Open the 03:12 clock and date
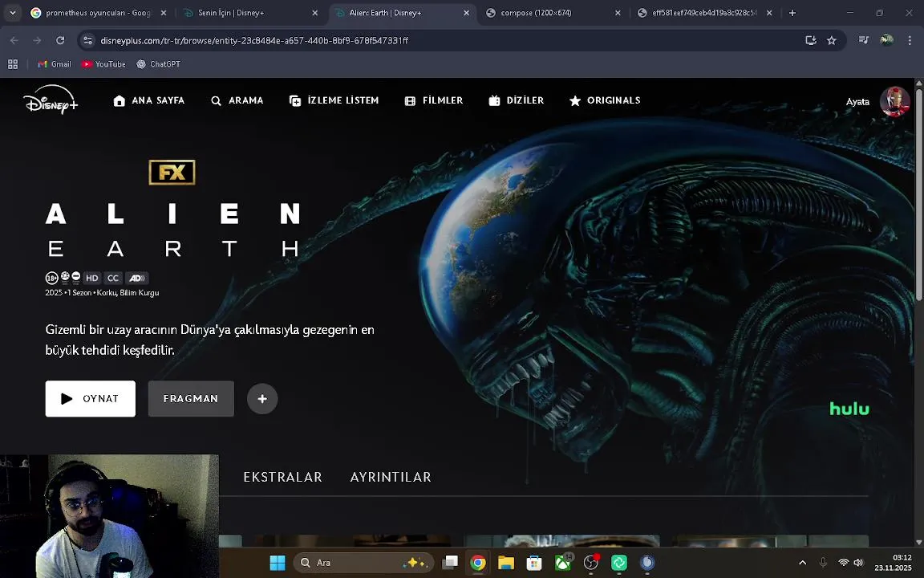924x578 pixels. 894,563
